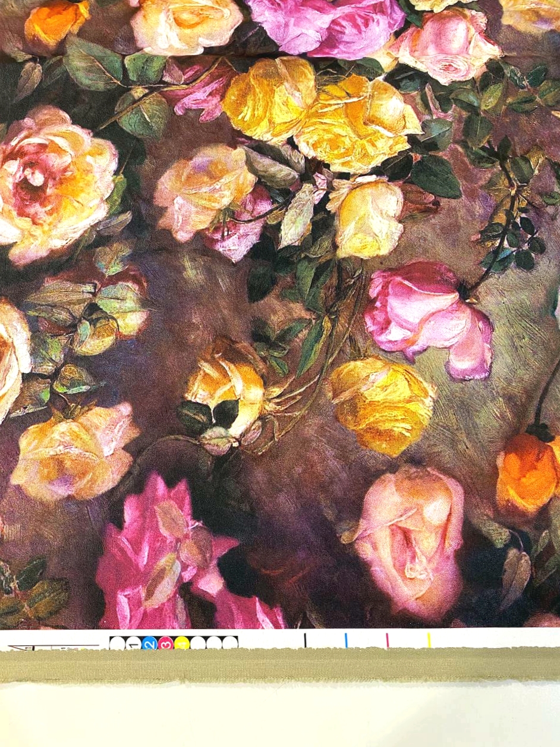Click the magenta vertical registration line
The width and height of the screenshot is (560, 747).
[387, 640]
